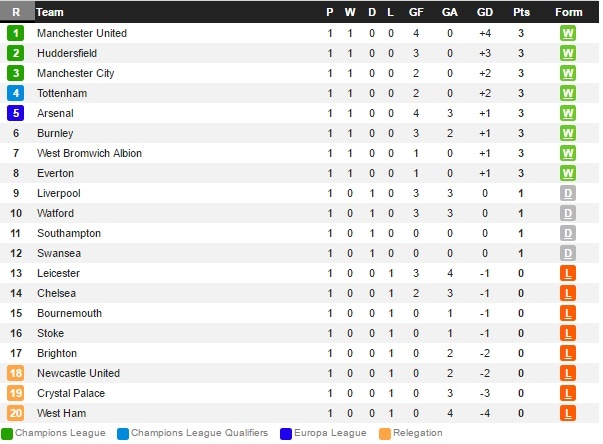Sort table by the Pts column header
Image resolution: width=603 pixels, height=444 pixels.
pyautogui.click(x=521, y=12)
